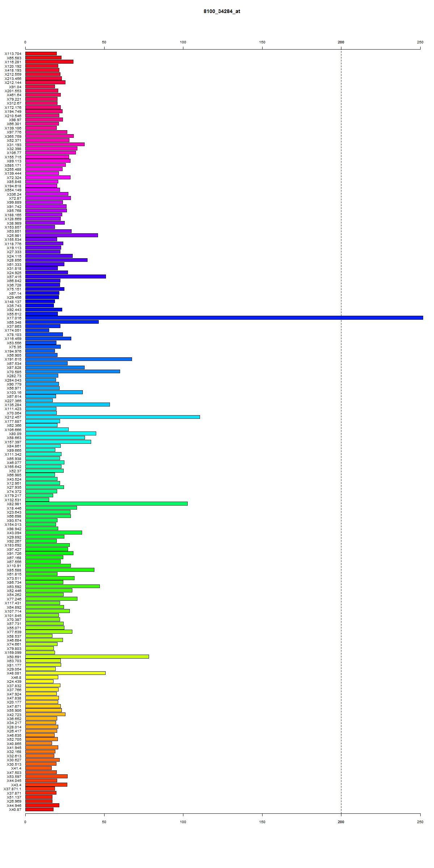Select the X58.663 row label
This screenshot has width=434, height=868.
(x=14, y=438)
